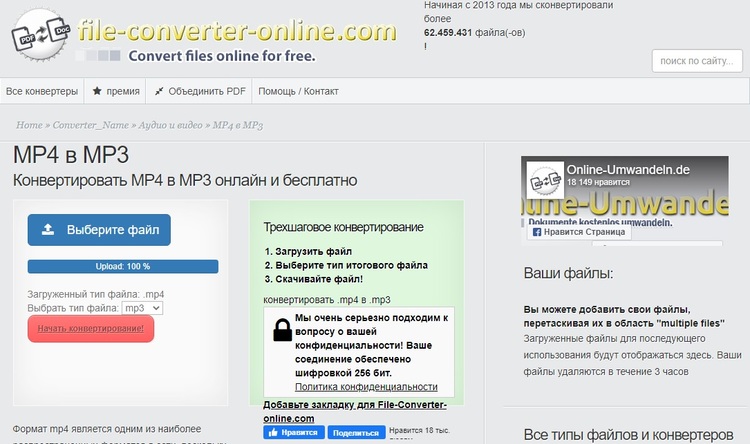Viewport: 750px width, 444px height.
Task: Click the MP4 в MP3 breadcrumb
Action: [x=238, y=125]
